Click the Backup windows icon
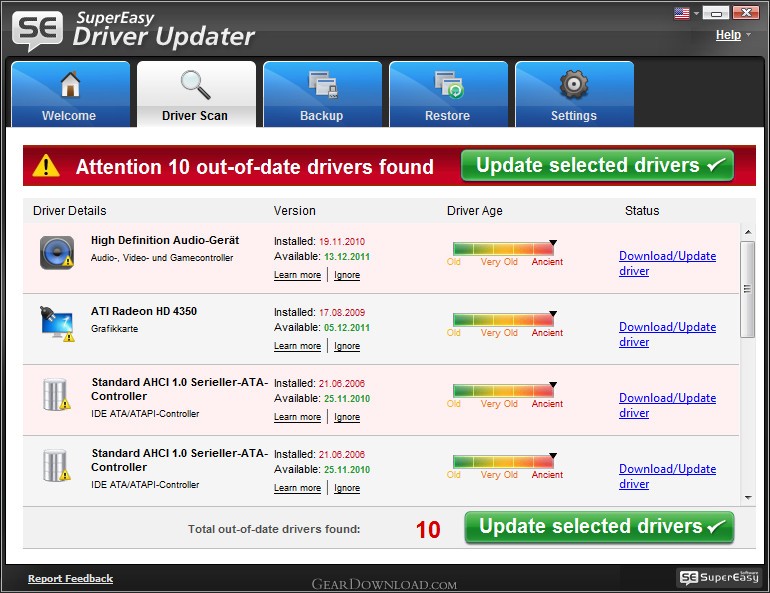 pos(323,84)
